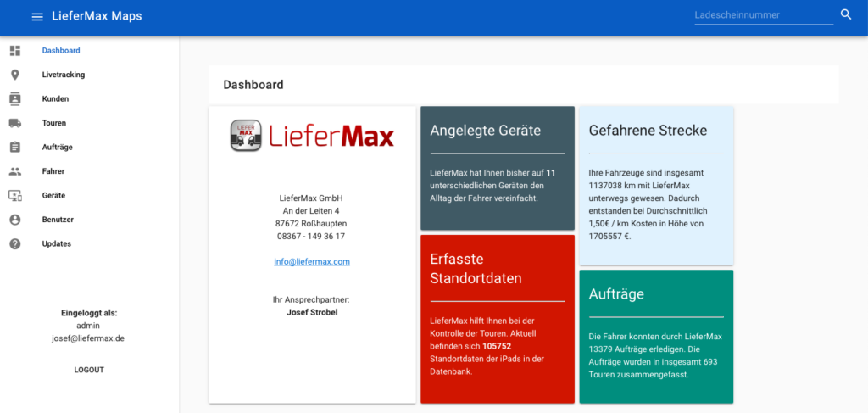Go to the Kunden section
Image resolution: width=868 pixels, height=413 pixels.
(x=55, y=99)
